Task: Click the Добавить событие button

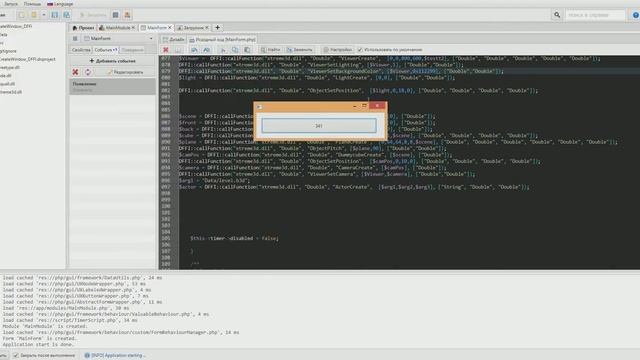Action: (x=113, y=61)
